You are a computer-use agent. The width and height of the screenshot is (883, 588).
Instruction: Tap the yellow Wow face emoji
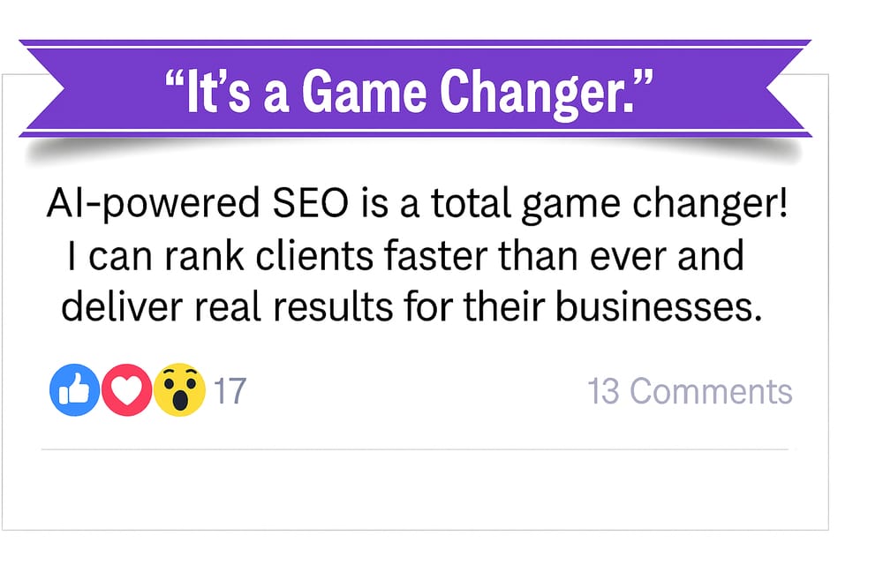click(179, 389)
